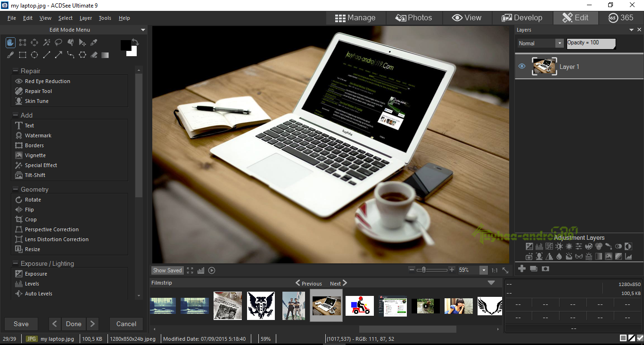Add a new layer with plus

point(522,269)
